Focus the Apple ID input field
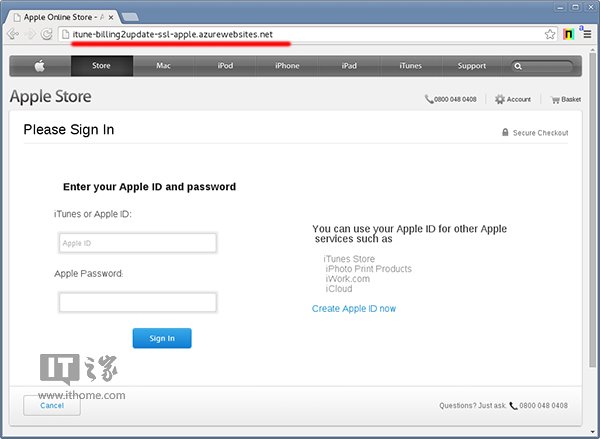Viewport: 600px width, 439px height. click(138, 243)
